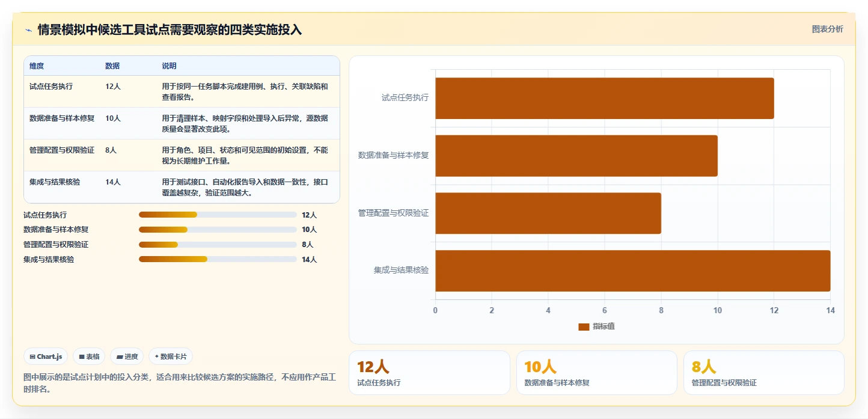
Task: Select the 进度 tag chip
Action: coord(127,356)
